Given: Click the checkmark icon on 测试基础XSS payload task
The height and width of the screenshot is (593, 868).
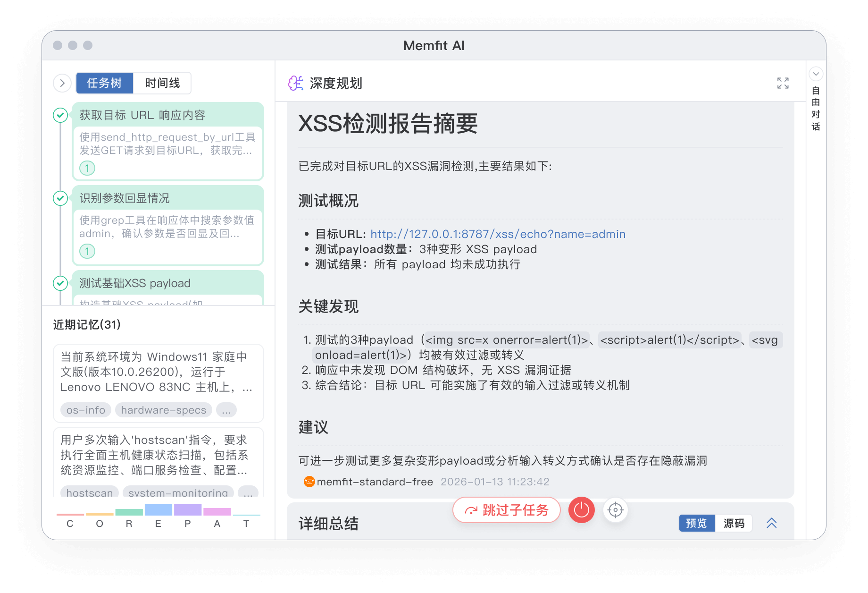Looking at the screenshot, I should coord(60,283).
